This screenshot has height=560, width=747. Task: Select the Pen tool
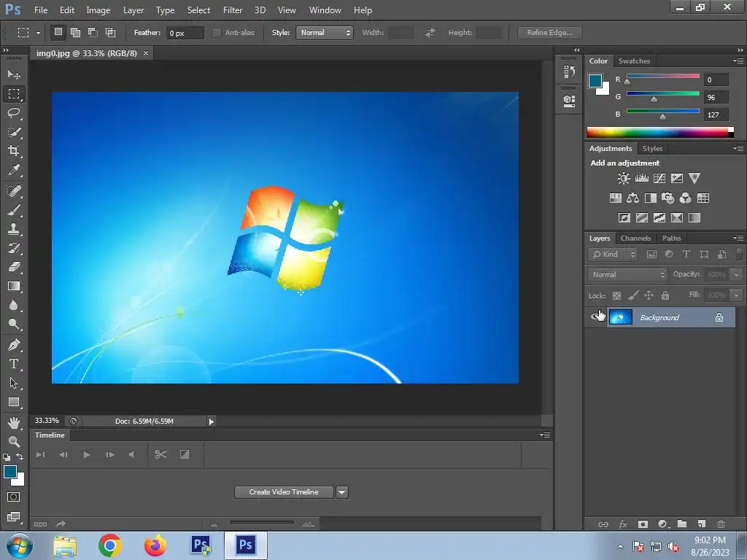point(14,345)
